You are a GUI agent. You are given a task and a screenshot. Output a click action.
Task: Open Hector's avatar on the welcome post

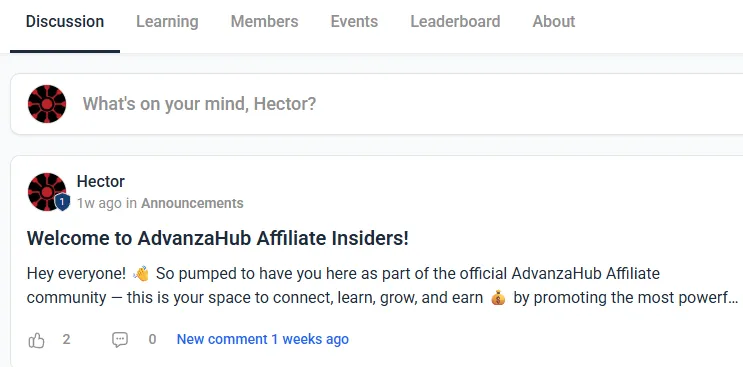(x=47, y=192)
